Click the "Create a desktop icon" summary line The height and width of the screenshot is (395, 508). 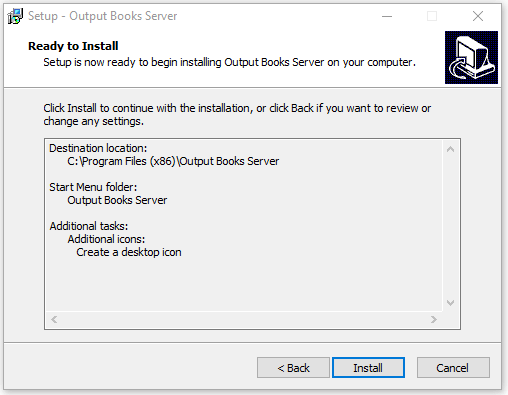tap(129, 252)
